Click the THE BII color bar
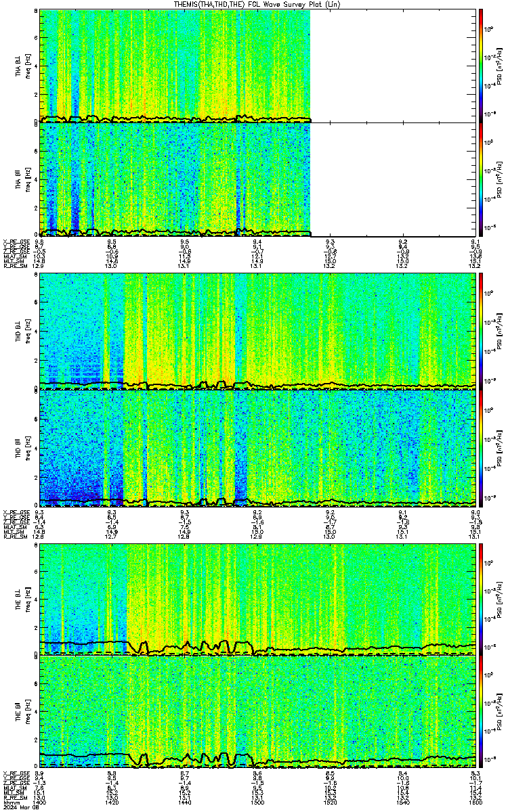Screen dimensions: 508x812 [481, 712]
